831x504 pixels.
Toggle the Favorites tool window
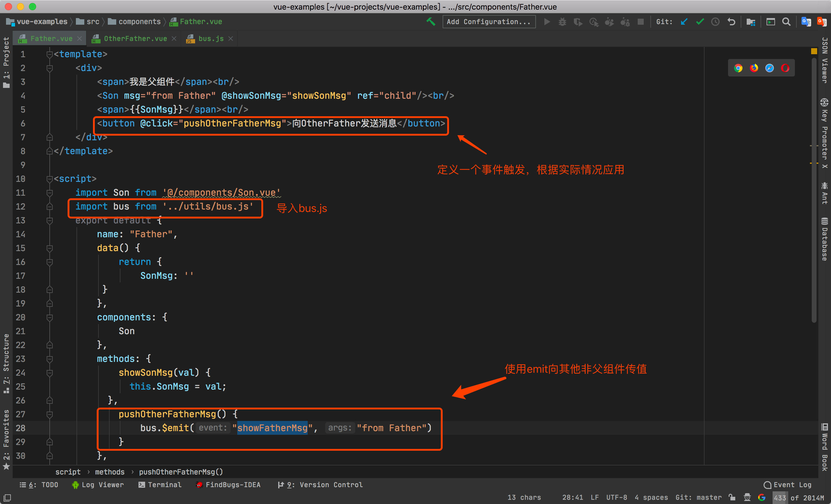(x=6, y=439)
